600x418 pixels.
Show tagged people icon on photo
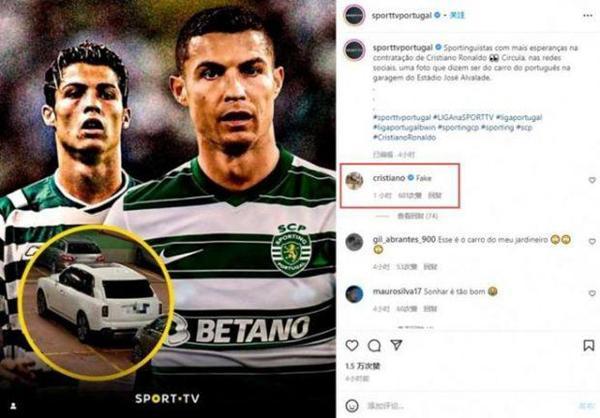point(13,406)
